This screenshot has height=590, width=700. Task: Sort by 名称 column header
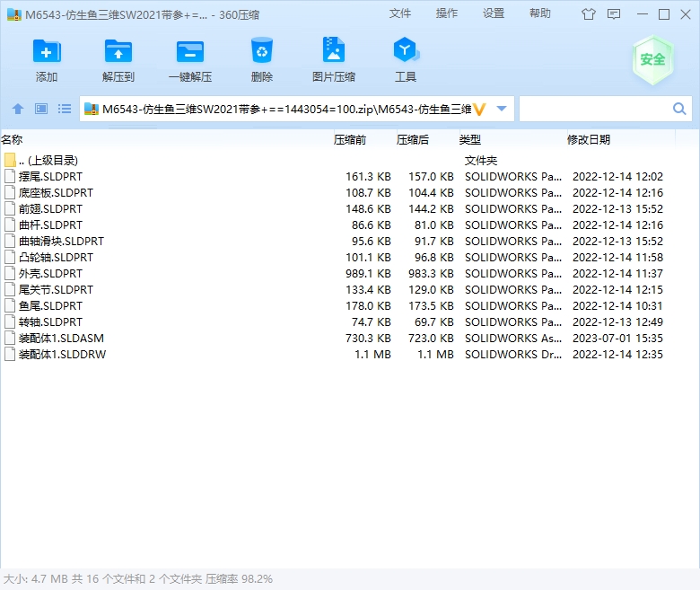tap(12, 140)
